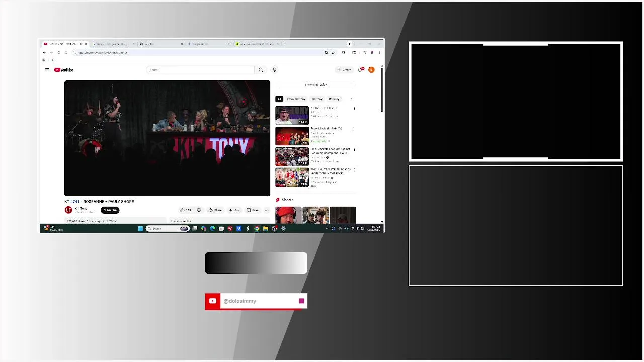
Task: Open the YouTube hamburger guide menu
Action: coord(47,70)
